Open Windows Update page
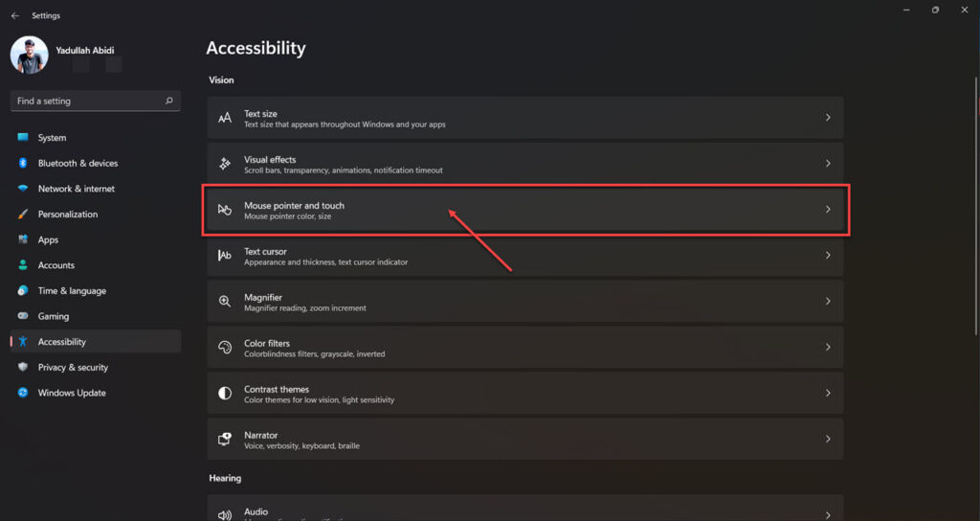Viewport: 980px width, 521px height. click(x=96, y=393)
